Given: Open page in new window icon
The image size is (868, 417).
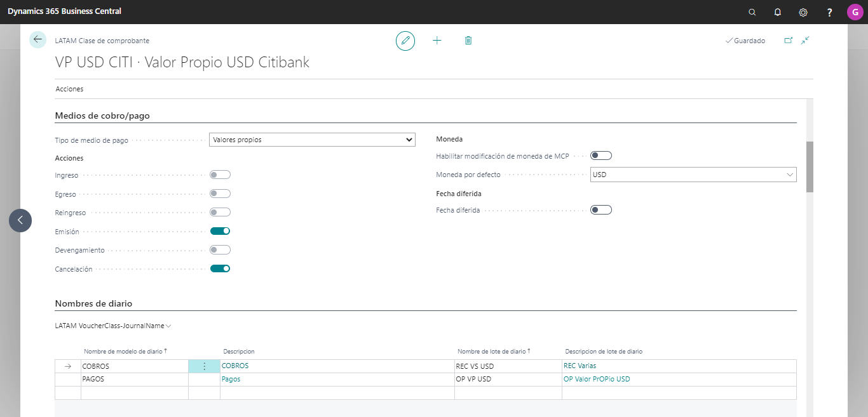Looking at the screenshot, I should point(789,40).
